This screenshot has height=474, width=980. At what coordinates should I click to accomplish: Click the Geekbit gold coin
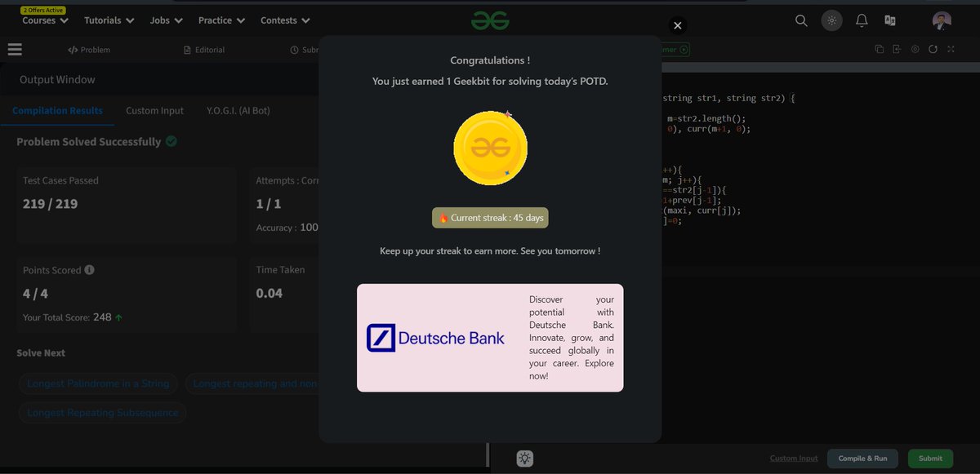click(x=490, y=148)
